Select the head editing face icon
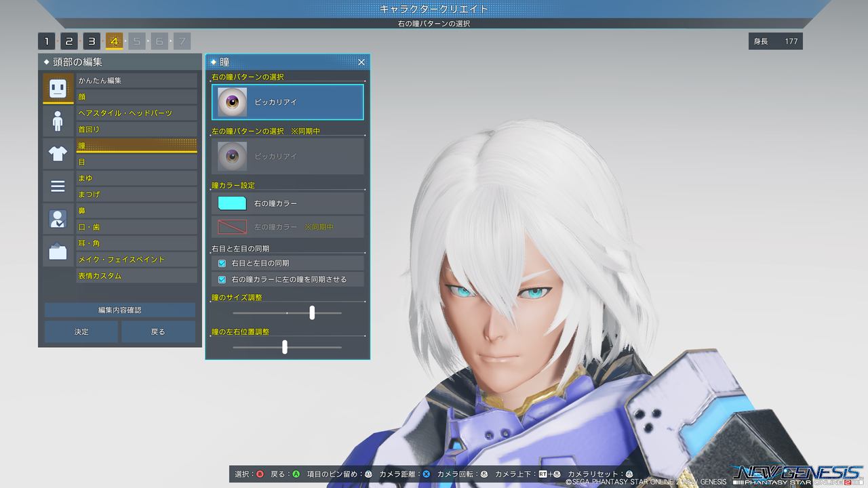This screenshot has width=868, height=488. point(58,88)
